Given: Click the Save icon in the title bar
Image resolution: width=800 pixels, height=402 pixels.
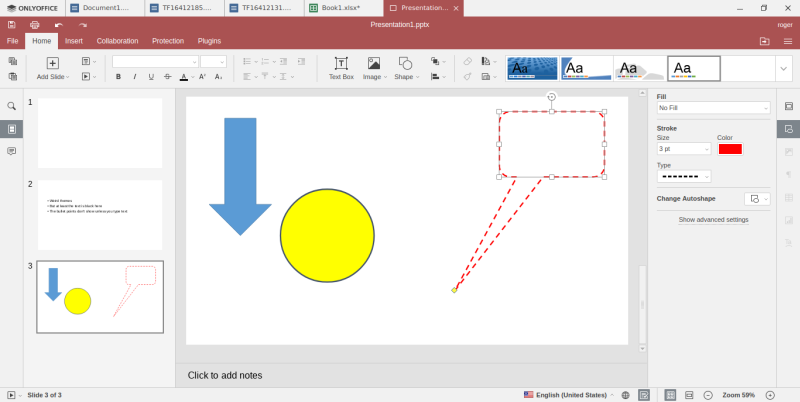Looking at the screenshot, I should pos(11,24).
